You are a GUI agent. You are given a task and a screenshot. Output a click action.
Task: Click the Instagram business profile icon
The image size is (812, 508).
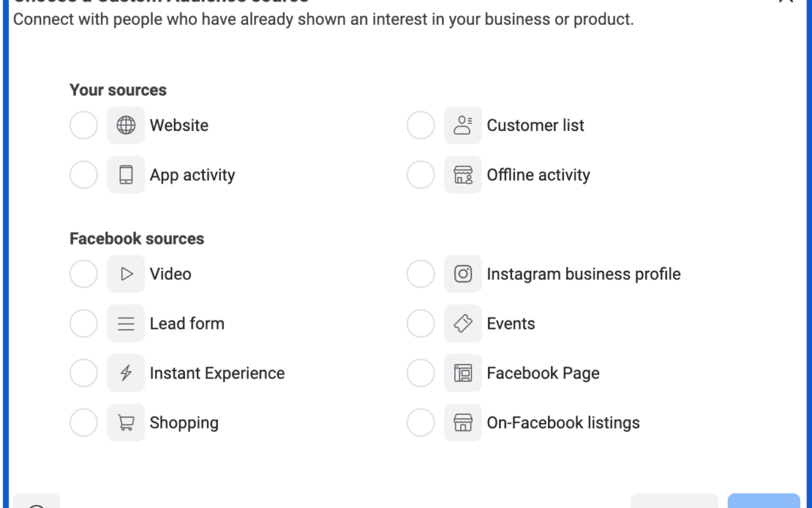pos(463,274)
